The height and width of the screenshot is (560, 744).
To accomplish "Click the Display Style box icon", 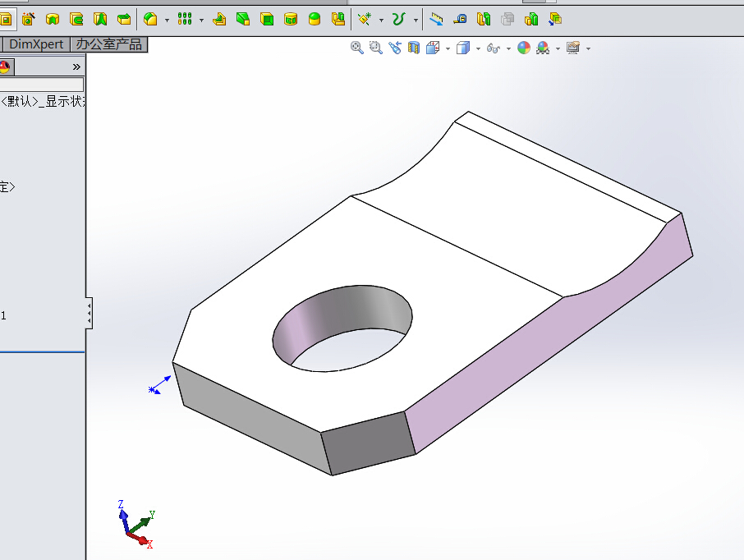I will 463,48.
